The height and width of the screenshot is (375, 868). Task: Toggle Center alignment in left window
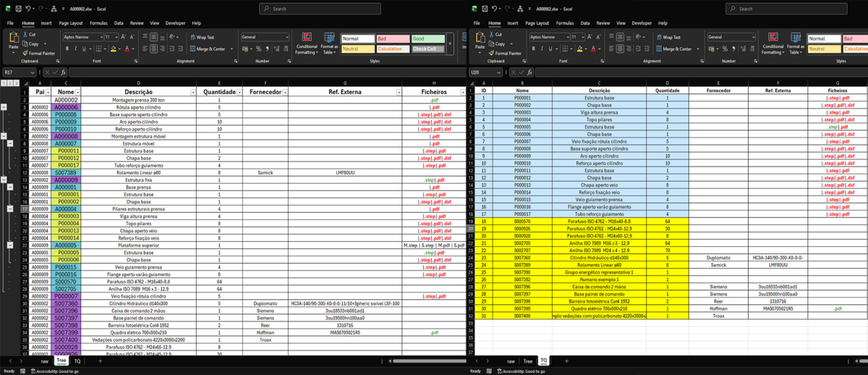[x=153, y=49]
